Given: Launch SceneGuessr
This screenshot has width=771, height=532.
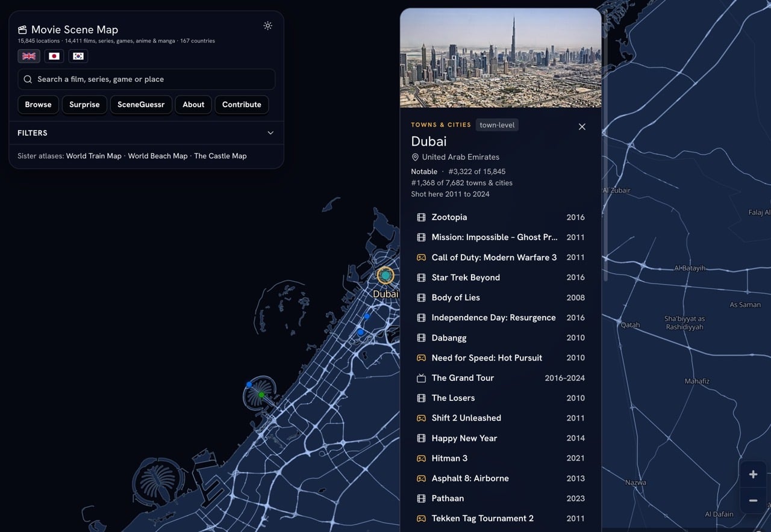Looking at the screenshot, I should pyautogui.click(x=141, y=105).
